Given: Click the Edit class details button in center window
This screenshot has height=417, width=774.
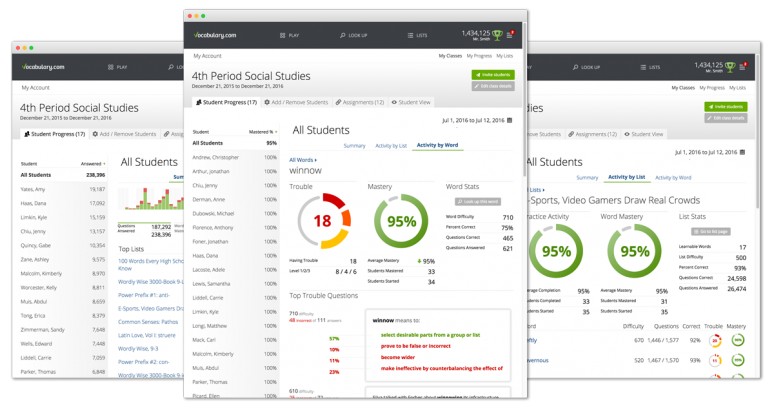Looking at the screenshot, I should click(x=492, y=87).
